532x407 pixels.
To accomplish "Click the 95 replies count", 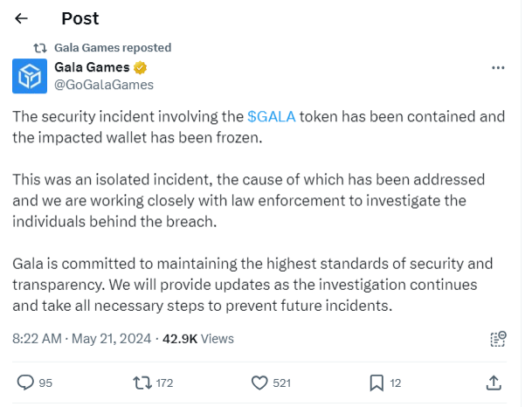I will point(46,382).
